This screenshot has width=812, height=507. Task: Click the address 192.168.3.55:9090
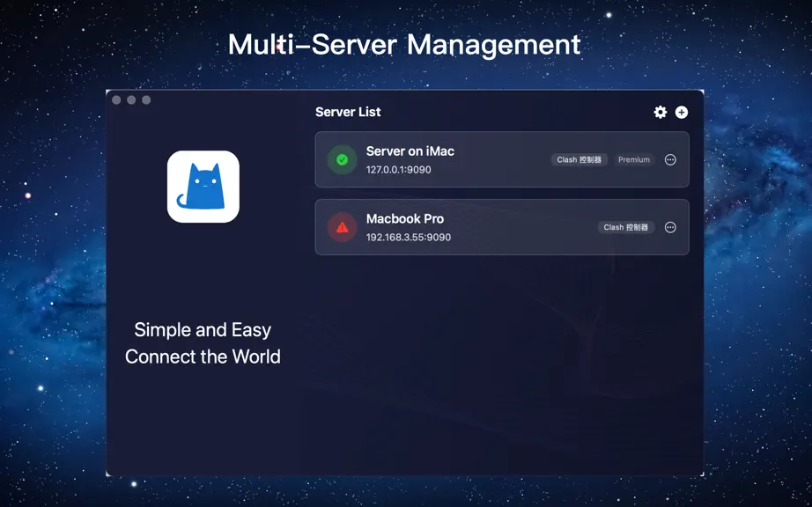[408, 238]
